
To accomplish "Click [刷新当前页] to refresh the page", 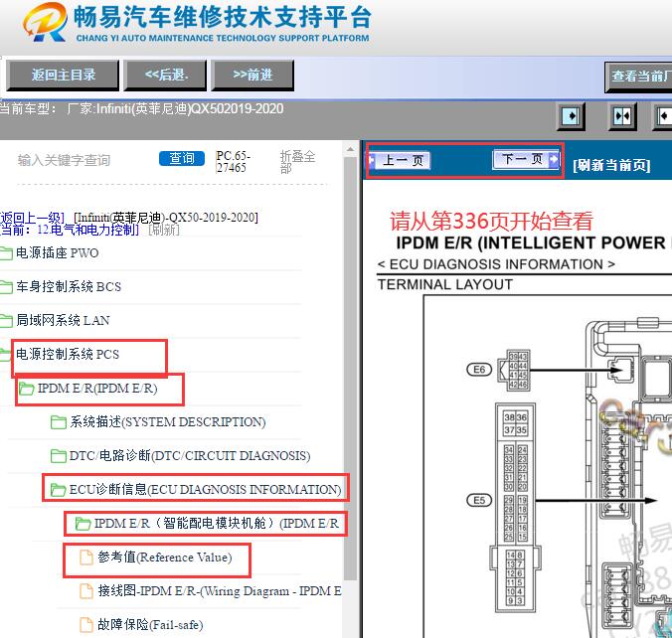I will 611,165.
